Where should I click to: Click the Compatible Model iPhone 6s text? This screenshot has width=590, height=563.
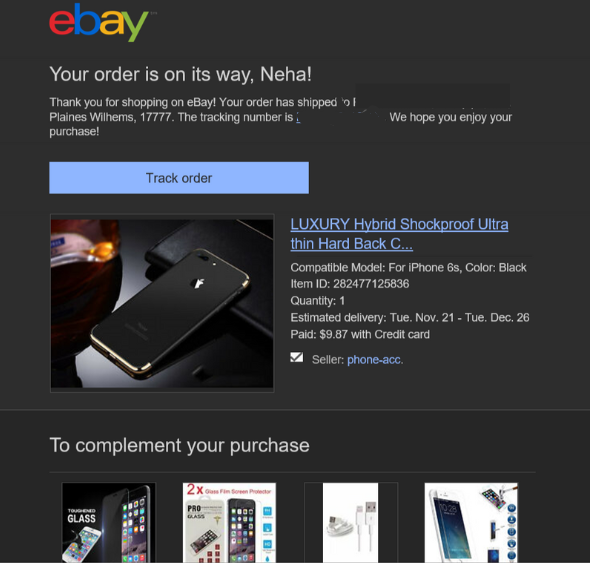coord(408,268)
